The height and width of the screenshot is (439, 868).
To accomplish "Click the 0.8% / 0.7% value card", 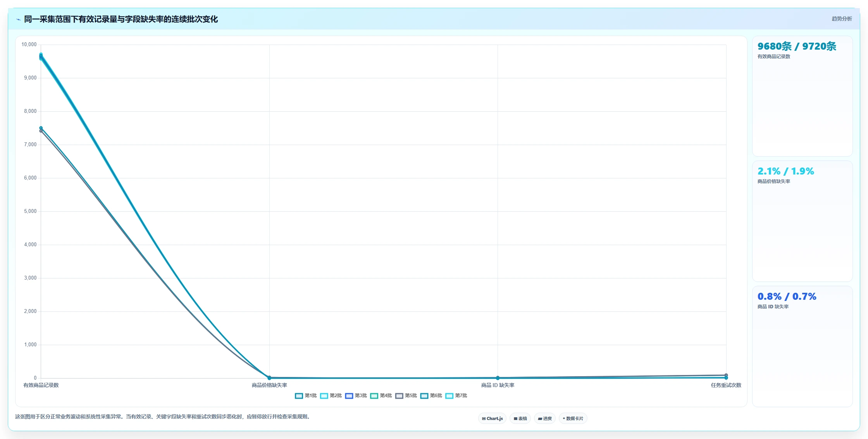I will [x=802, y=346].
